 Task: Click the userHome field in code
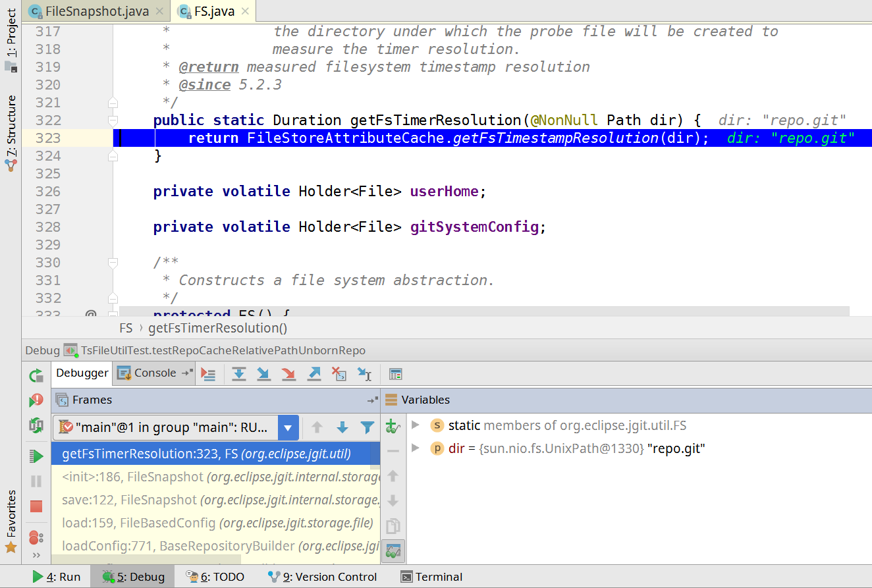[445, 192]
